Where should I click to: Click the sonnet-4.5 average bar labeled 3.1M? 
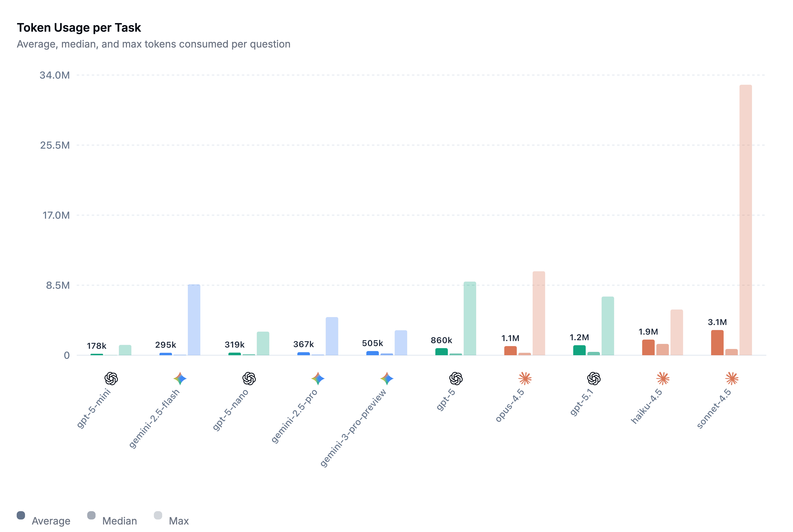(717, 343)
